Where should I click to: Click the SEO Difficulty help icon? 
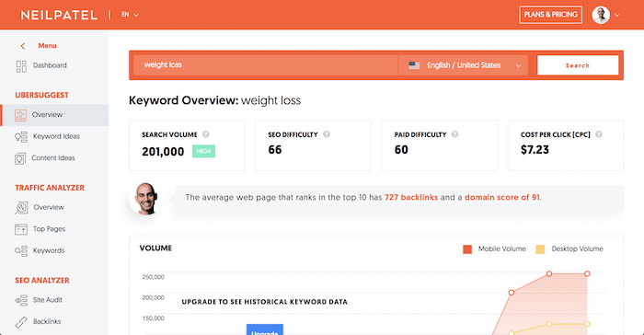click(327, 134)
